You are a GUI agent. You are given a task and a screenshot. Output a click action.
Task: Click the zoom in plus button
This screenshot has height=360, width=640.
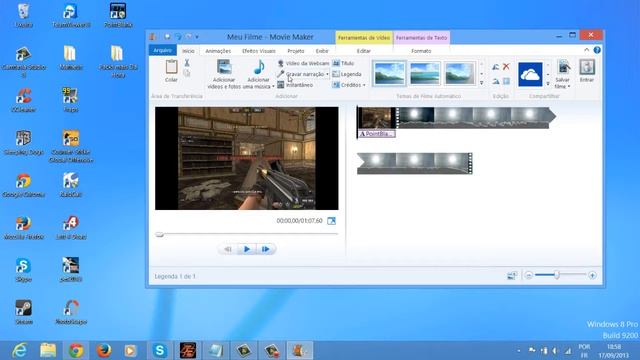[x=592, y=276]
